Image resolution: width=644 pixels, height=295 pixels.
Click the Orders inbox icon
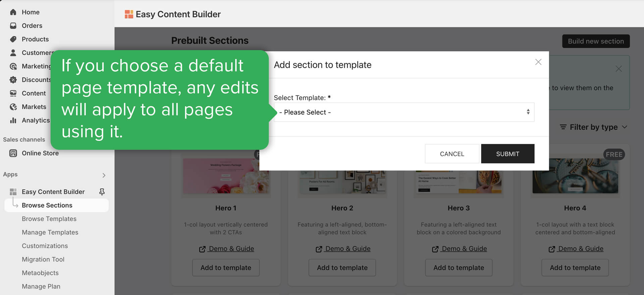(13, 26)
